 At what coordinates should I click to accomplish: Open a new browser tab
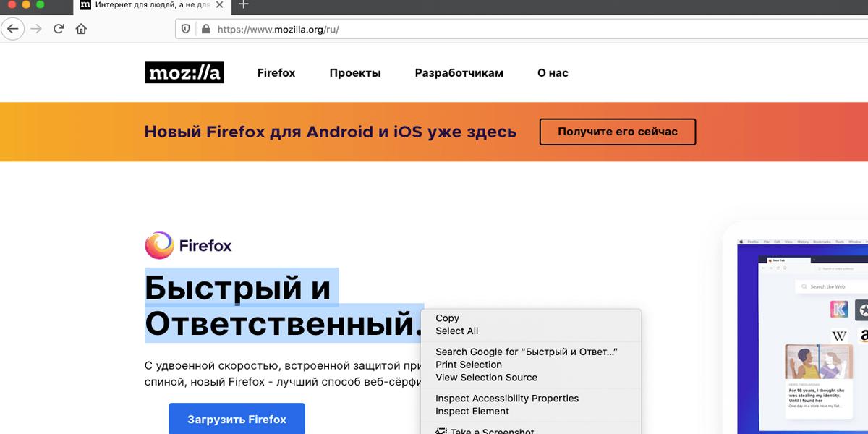pos(244,5)
